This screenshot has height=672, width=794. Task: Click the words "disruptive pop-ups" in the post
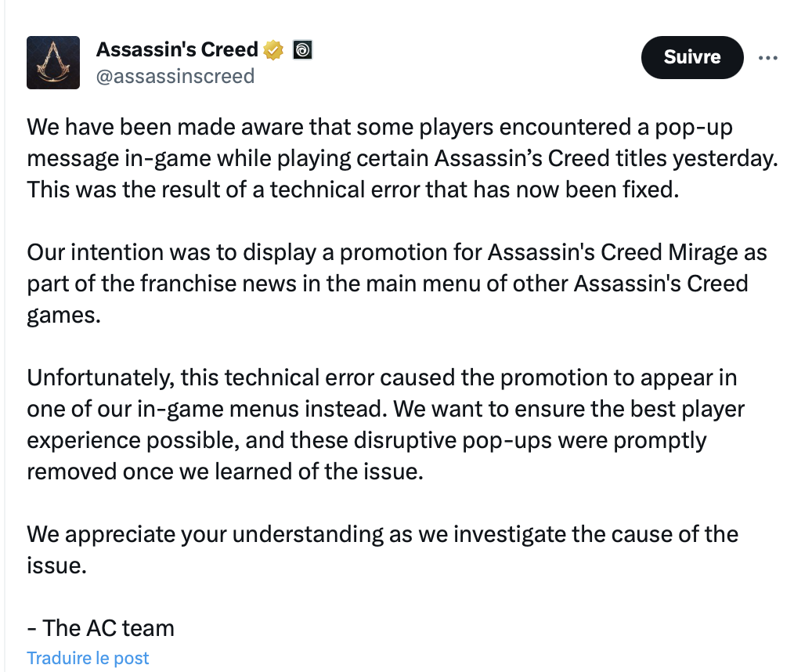[x=453, y=441]
